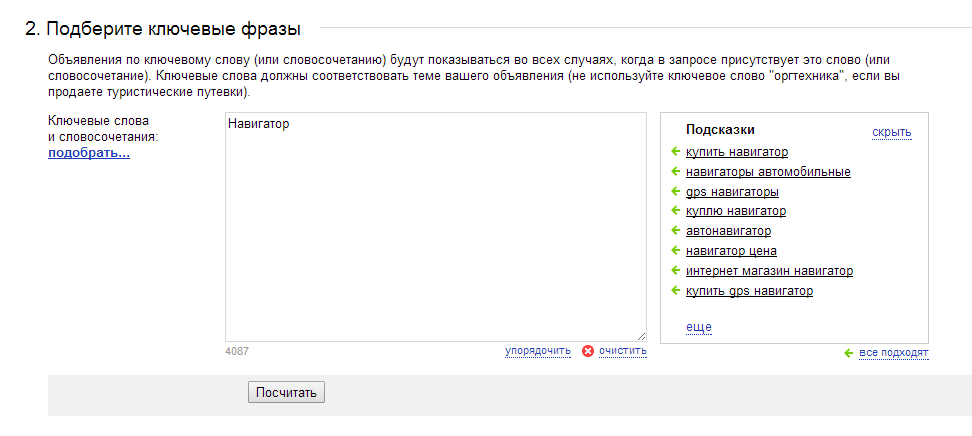Click green arrow beside "автонавигатор"

coord(676,231)
